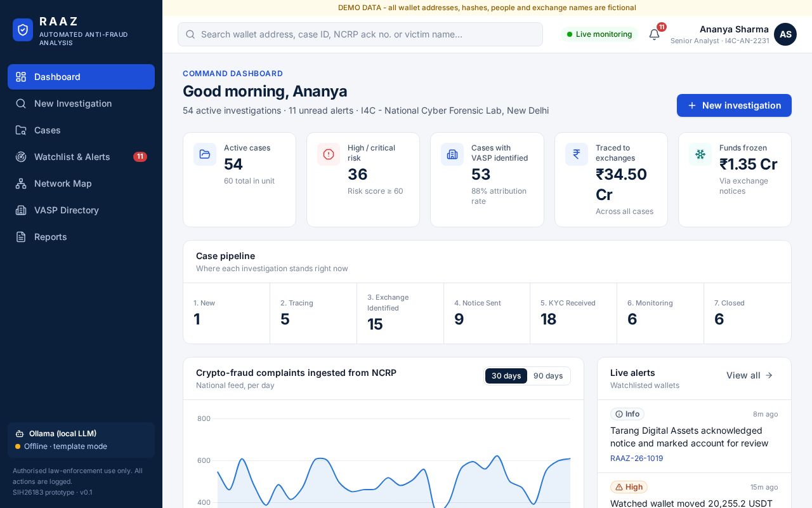Click the High severity alert tag
Viewport: 812px width, 508px height.
[x=629, y=487]
